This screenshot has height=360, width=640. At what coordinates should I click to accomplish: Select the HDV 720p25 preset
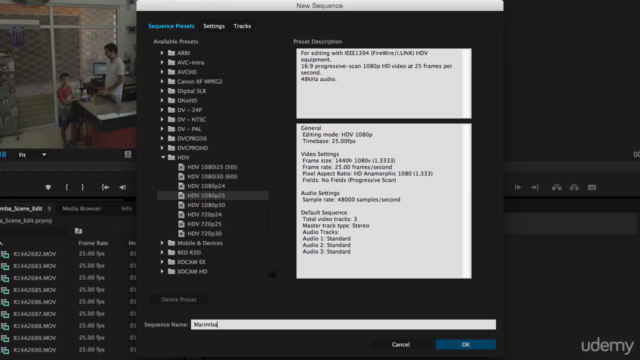coord(204,224)
